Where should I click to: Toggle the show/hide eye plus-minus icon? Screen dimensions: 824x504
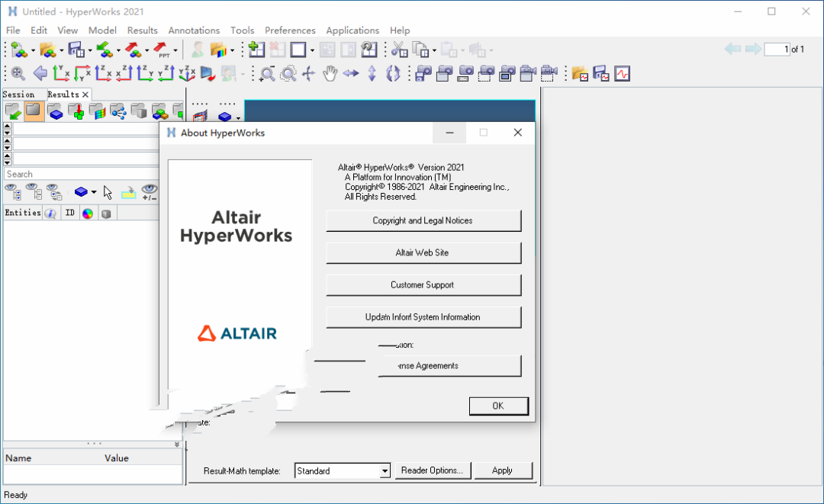[150, 193]
